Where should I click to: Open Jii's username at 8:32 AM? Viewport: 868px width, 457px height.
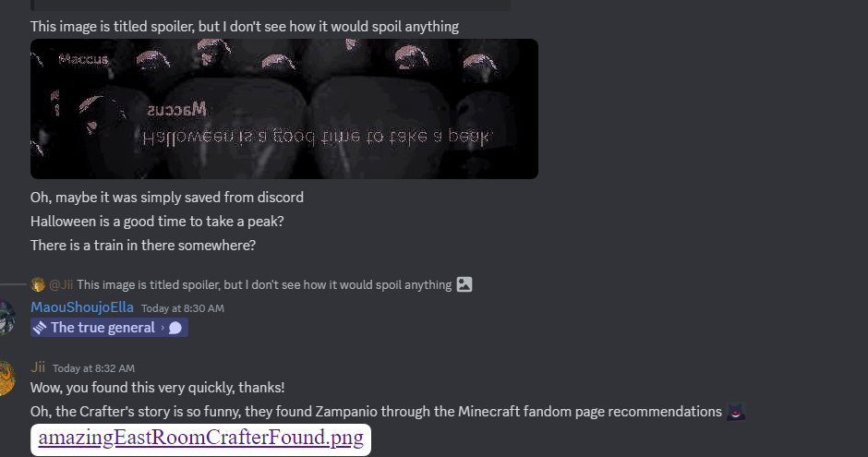coord(38,367)
